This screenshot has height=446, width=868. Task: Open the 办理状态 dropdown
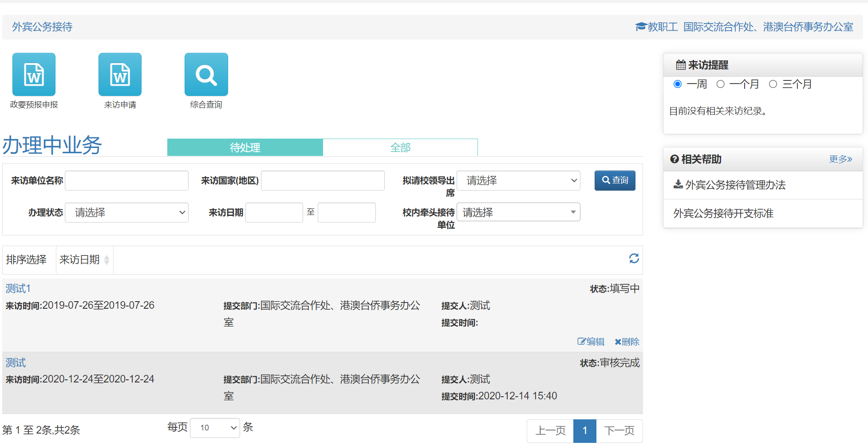click(x=127, y=212)
